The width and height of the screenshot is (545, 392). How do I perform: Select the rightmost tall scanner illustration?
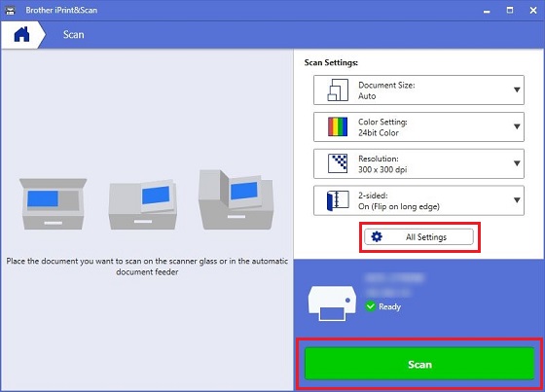tap(236, 199)
